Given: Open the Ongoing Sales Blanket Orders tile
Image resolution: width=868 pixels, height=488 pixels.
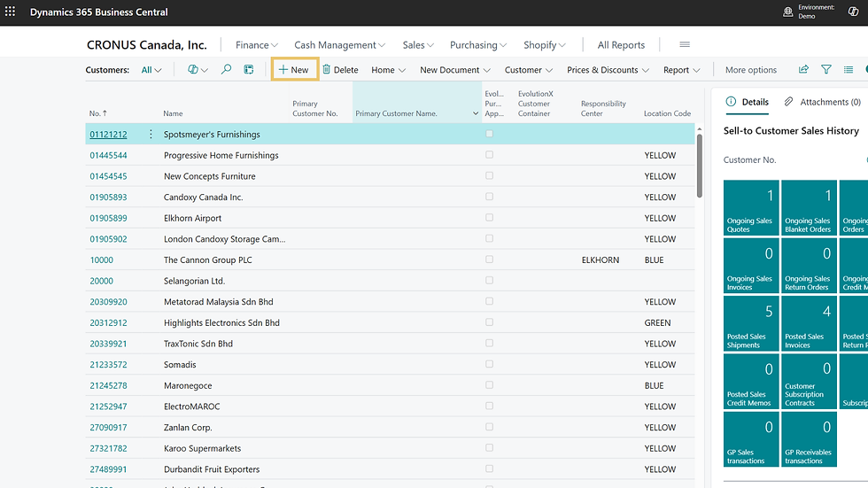Looking at the screenshot, I should [x=809, y=207].
